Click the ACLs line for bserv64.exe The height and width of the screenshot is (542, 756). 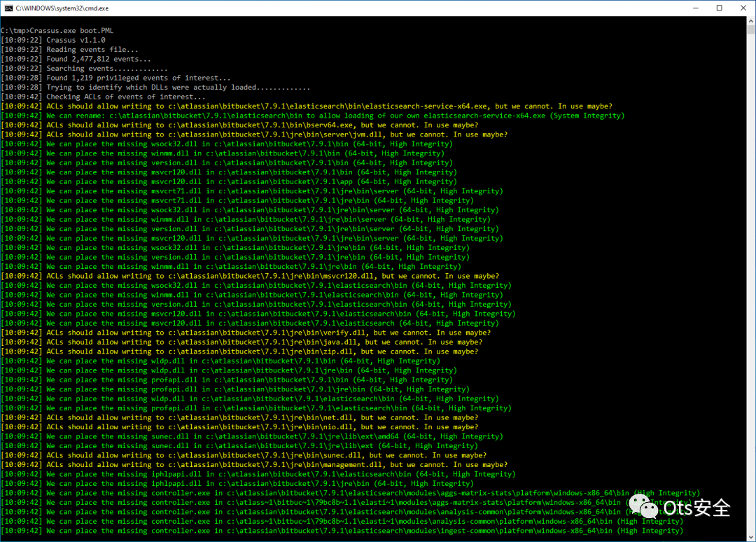click(239, 125)
